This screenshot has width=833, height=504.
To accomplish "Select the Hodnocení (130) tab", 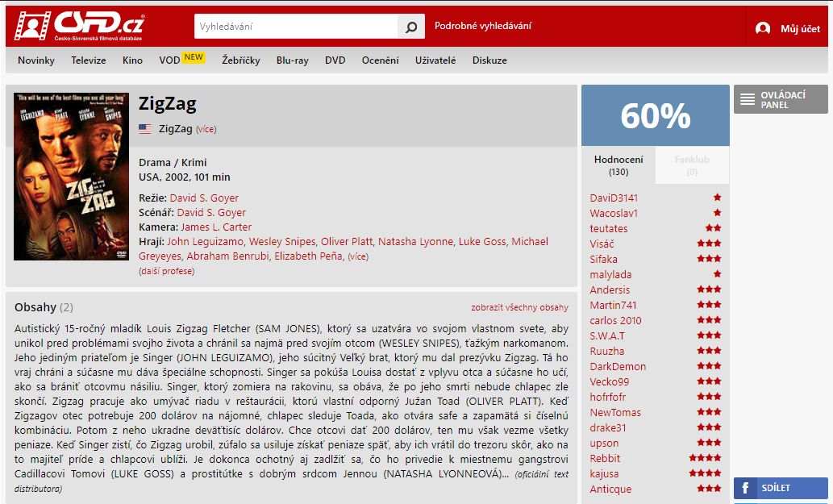I will coord(619,165).
